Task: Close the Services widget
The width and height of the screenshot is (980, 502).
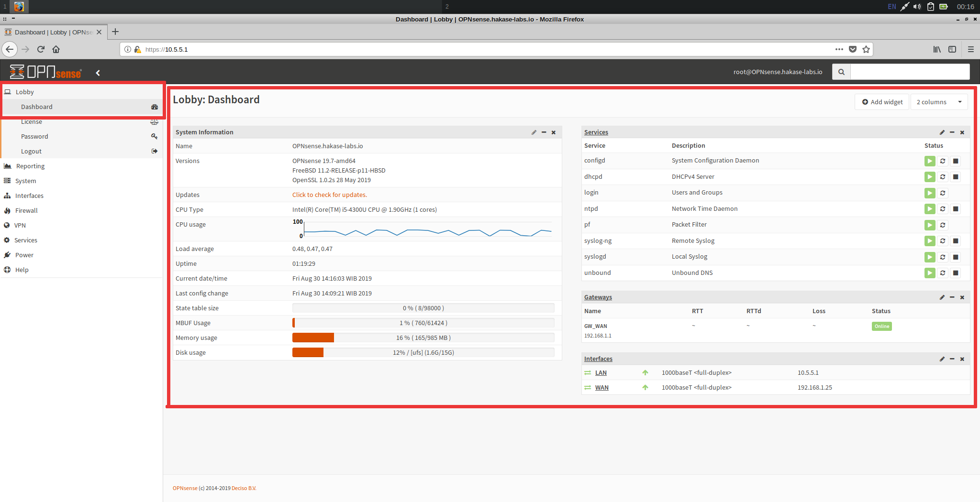Action: pyautogui.click(x=962, y=132)
